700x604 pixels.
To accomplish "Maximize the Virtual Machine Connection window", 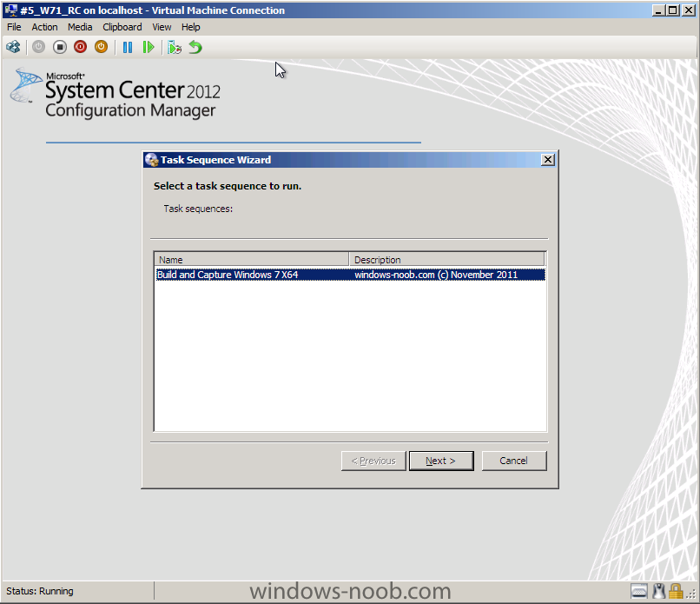I will [673, 10].
